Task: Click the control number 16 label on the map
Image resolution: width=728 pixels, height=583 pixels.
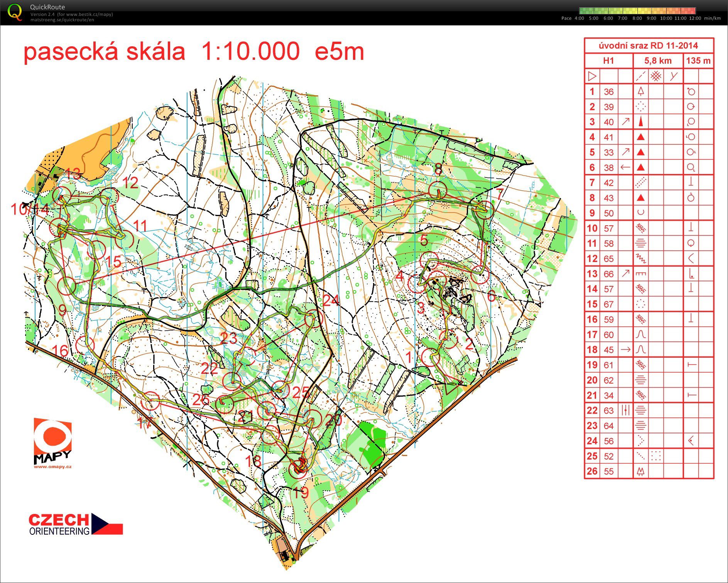Action: pyautogui.click(x=60, y=350)
